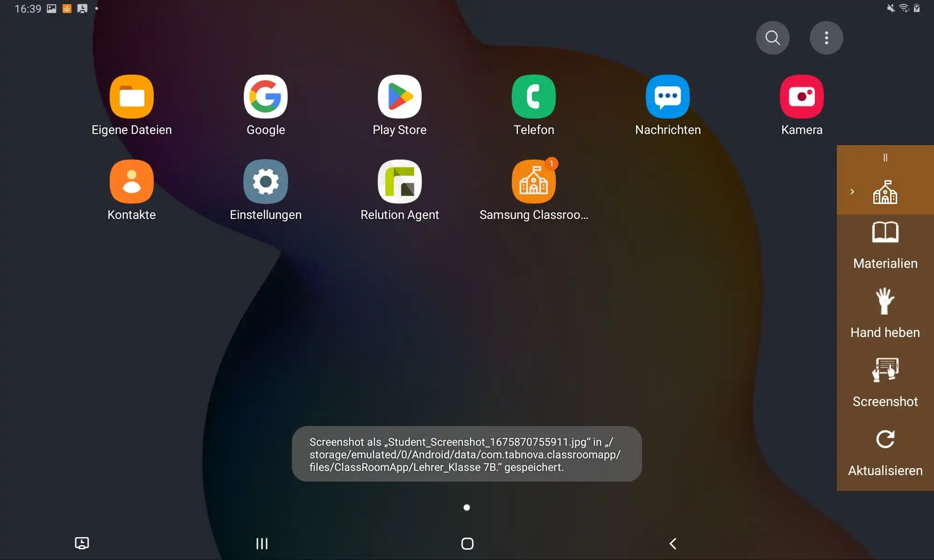Screen dimensions: 934x560
Task: Open recent apps navigation button
Action: (262, 544)
